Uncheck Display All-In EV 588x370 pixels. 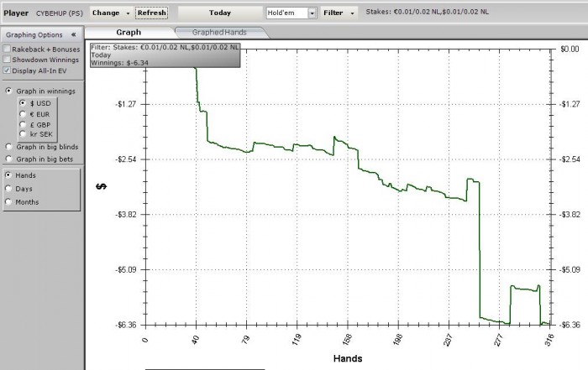(x=7, y=70)
